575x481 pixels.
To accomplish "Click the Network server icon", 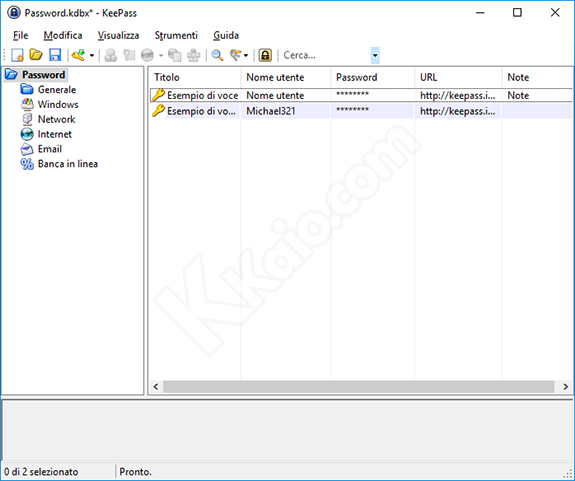I will click(27, 120).
